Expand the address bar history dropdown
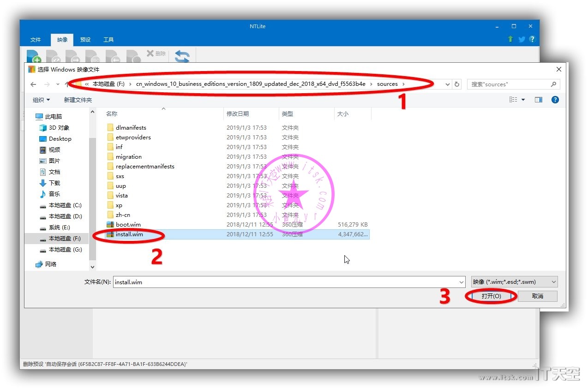 pos(447,84)
